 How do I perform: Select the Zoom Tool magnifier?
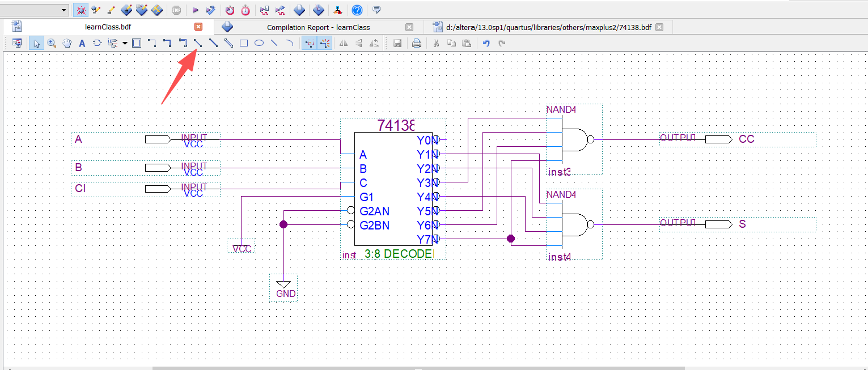click(52, 43)
